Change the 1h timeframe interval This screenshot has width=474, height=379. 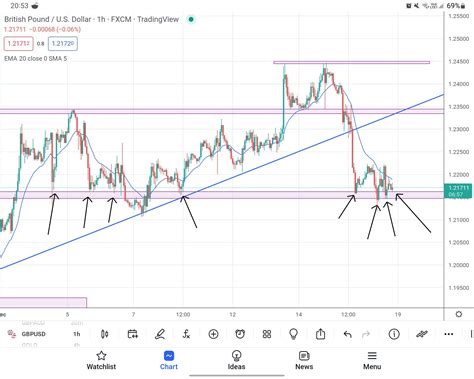pyautogui.click(x=77, y=334)
